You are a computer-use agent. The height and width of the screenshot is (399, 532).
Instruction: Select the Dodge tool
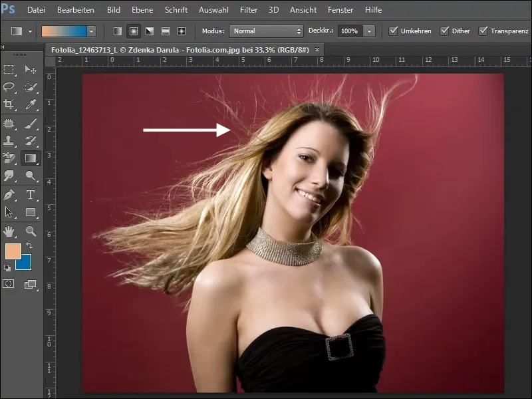(31, 176)
